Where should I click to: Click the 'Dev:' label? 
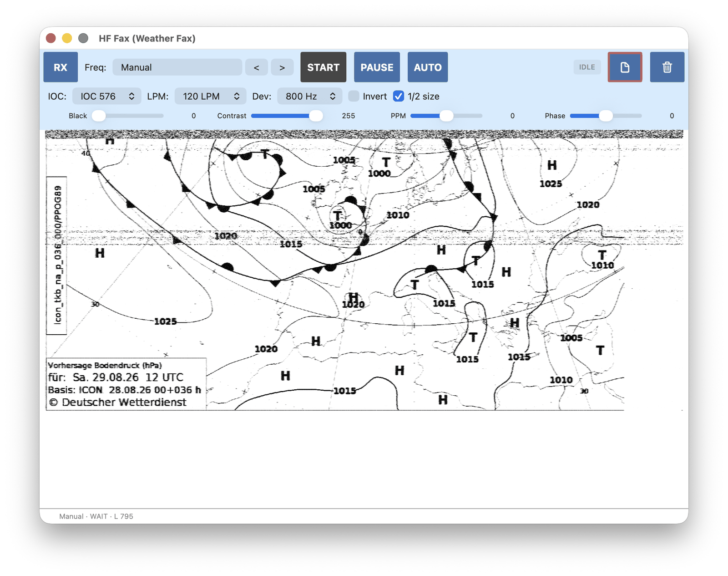pos(262,96)
